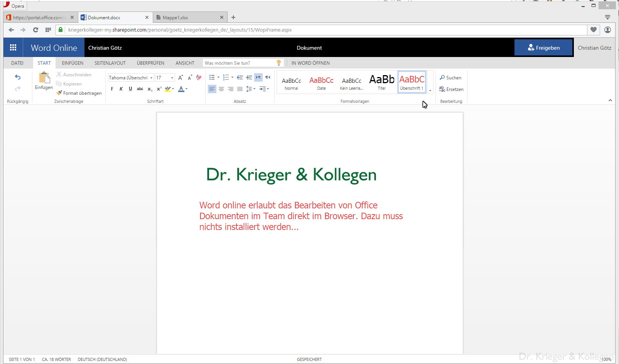
Task: Expand numbering style dropdown arrow
Action: pyautogui.click(x=232, y=77)
